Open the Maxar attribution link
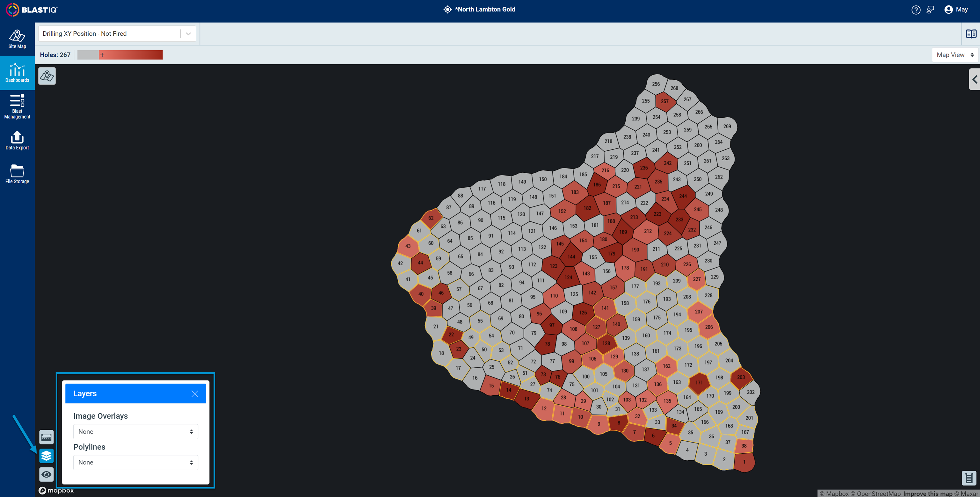The image size is (980, 497). coord(966,493)
